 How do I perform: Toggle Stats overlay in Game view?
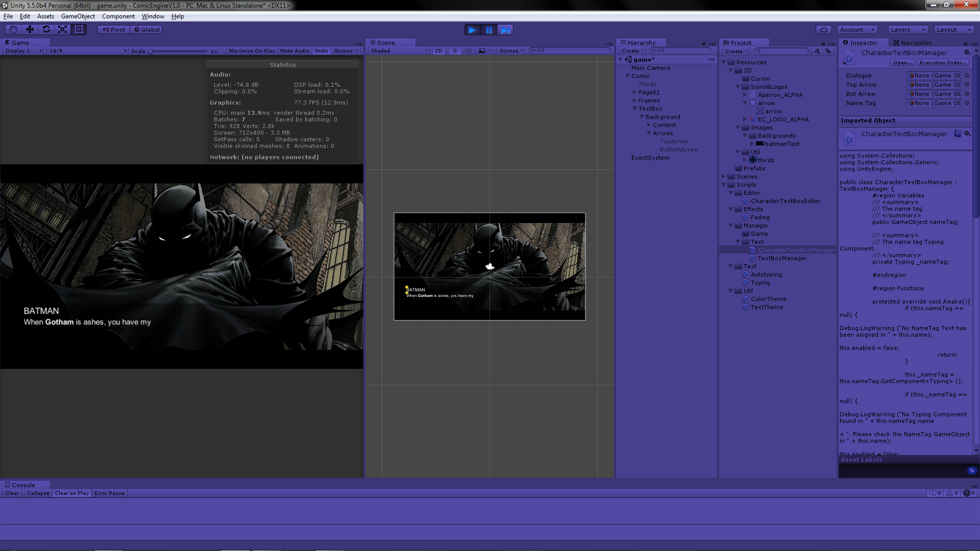coord(321,51)
